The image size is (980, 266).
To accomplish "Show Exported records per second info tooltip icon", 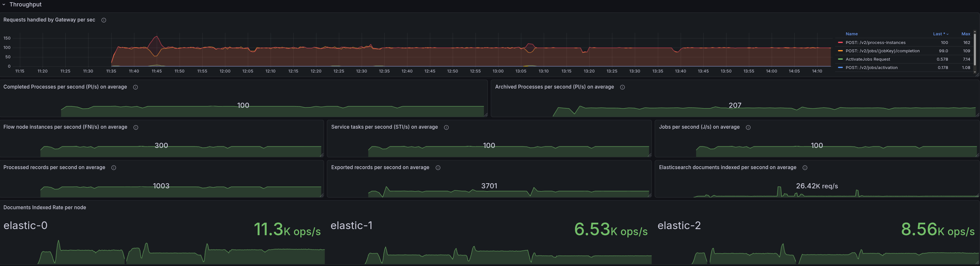I will click(x=438, y=168).
